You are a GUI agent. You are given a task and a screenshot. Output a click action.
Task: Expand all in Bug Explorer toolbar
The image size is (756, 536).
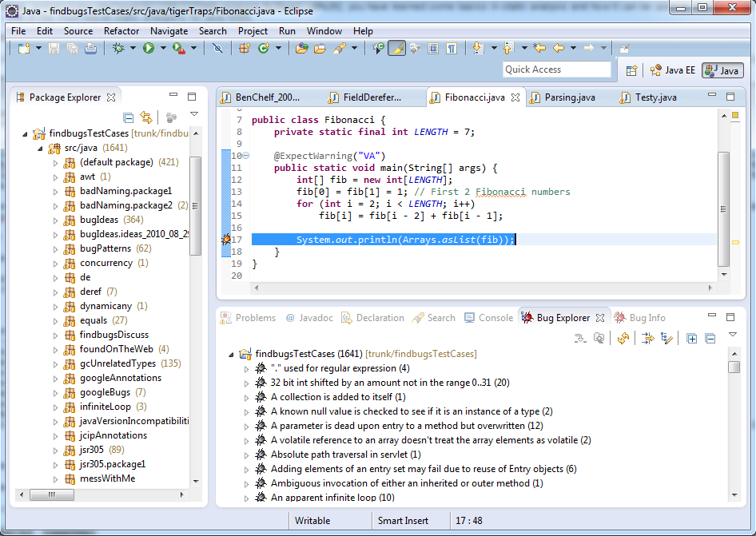[x=692, y=339]
